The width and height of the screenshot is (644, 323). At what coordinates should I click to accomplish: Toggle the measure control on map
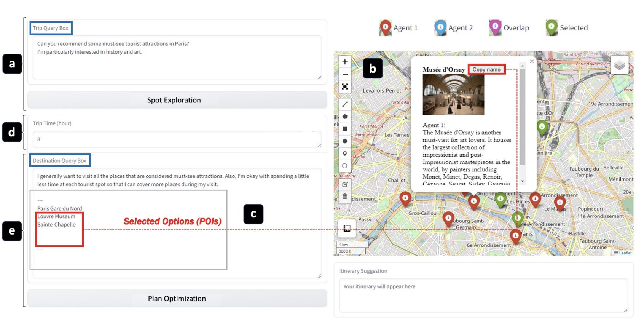pyautogui.click(x=347, y=228)
